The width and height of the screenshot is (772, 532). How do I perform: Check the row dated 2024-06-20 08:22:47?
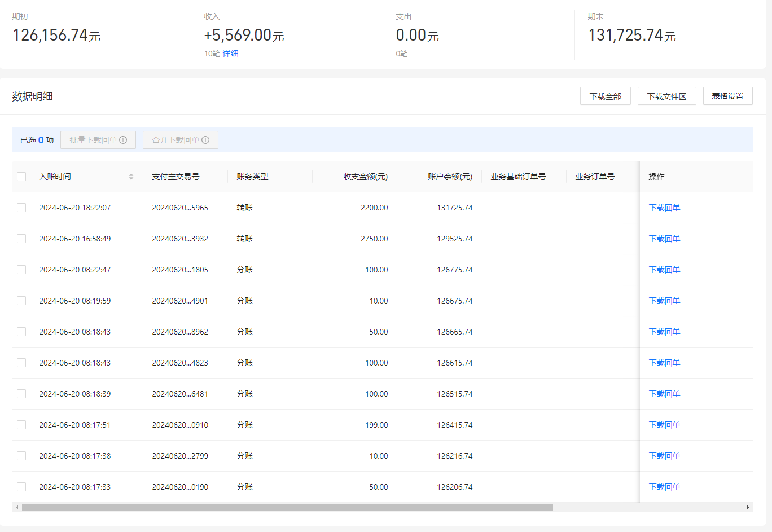21,270
